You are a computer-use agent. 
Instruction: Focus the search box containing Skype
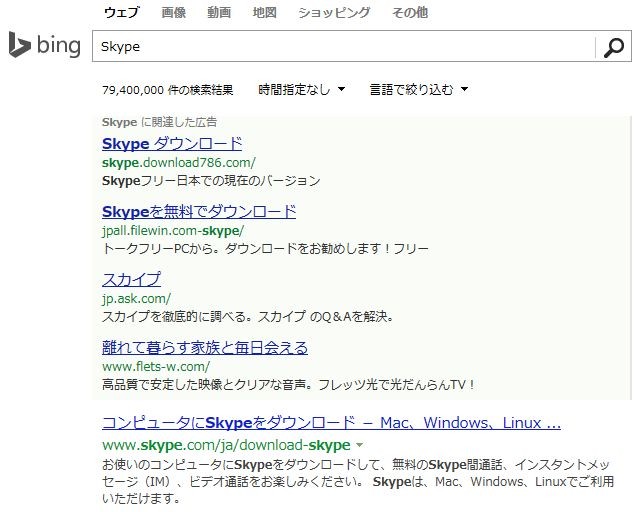(x=344, y=47)
